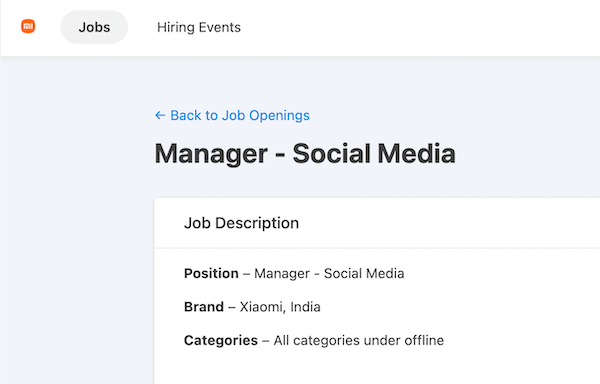The width and height of the screenshot is (600, 384).
Task: Click the left arrow beside Back to Job Openings
Action: click(x=160, y=115)
